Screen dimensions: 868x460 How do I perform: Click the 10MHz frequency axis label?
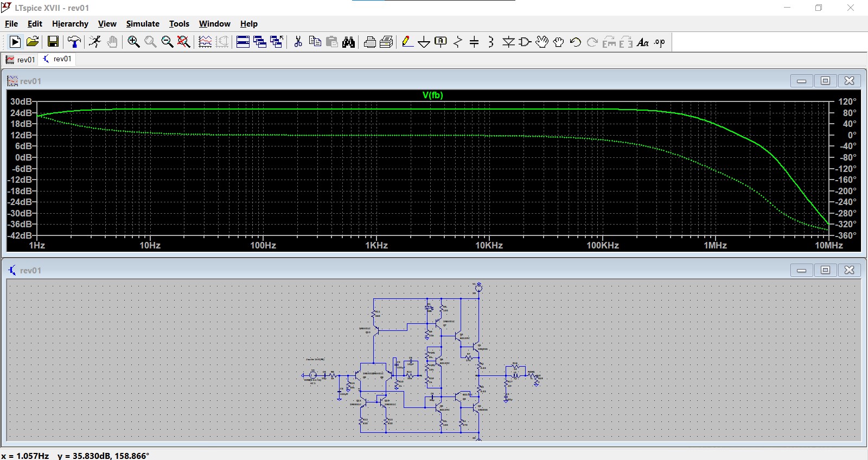click(x=829, y=245)
